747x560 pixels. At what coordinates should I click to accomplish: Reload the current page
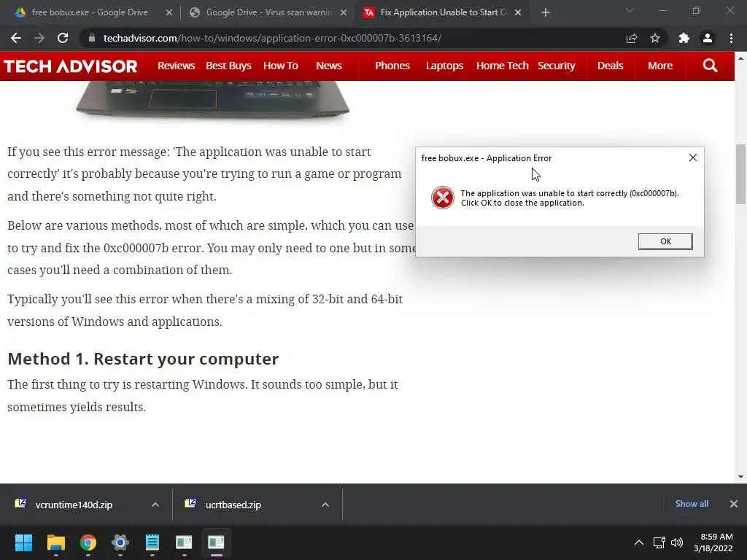pyautogui.click(x=63, y=38)
